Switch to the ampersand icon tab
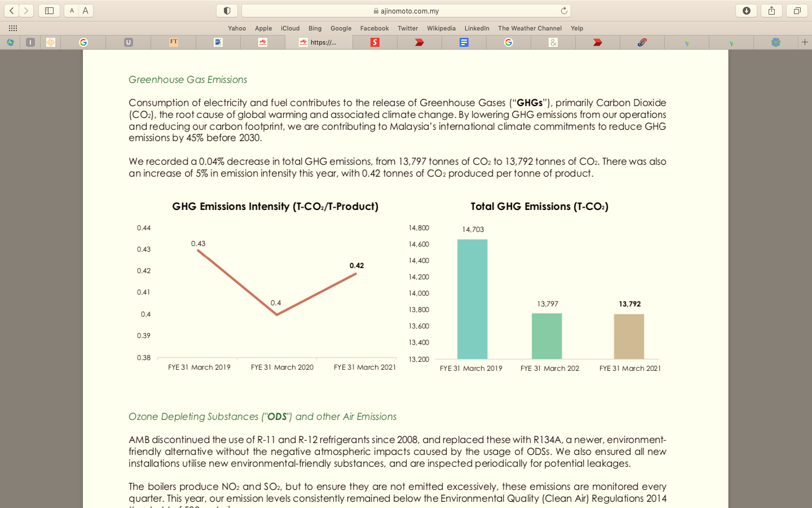Viewport: 812px width, 508px height. point(553,42)
